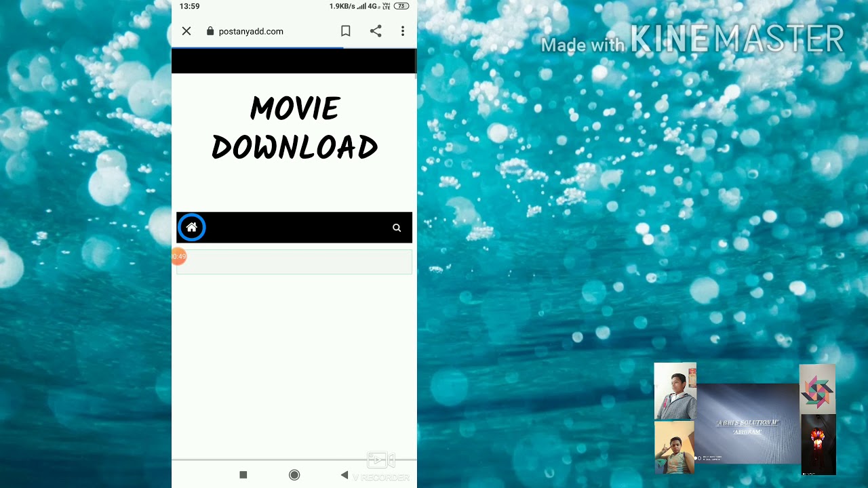Share the page using share icon

click(x=376, y=31)
